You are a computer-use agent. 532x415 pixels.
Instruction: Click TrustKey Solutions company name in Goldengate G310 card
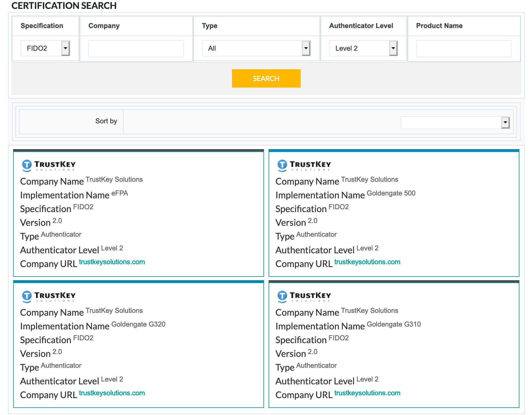(370, 311)
